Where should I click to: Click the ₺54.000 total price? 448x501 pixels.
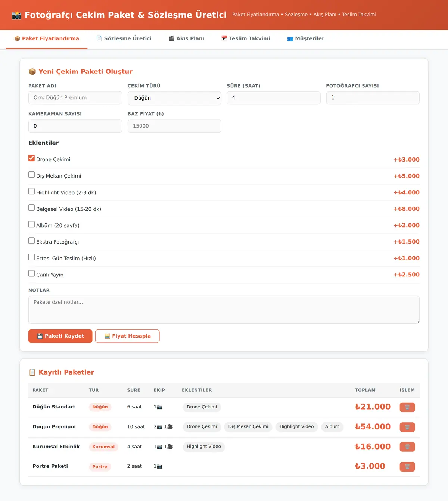click(373, 427)
